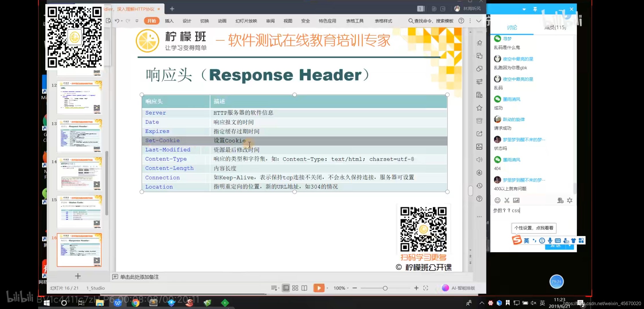Toggle Sogou 英 language mode
Viewport: 644px width, 309px height.
(x=527, y=240)
